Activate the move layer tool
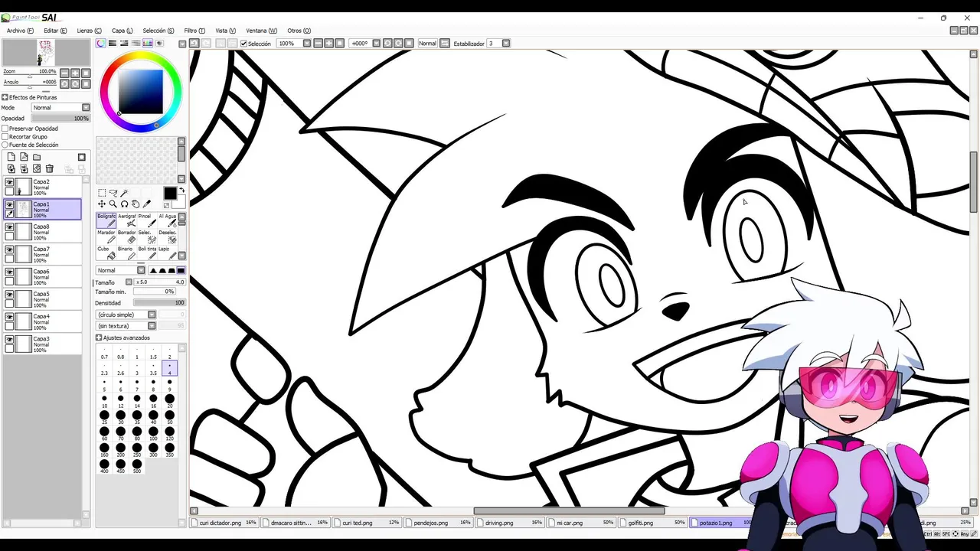 (102, 204)
